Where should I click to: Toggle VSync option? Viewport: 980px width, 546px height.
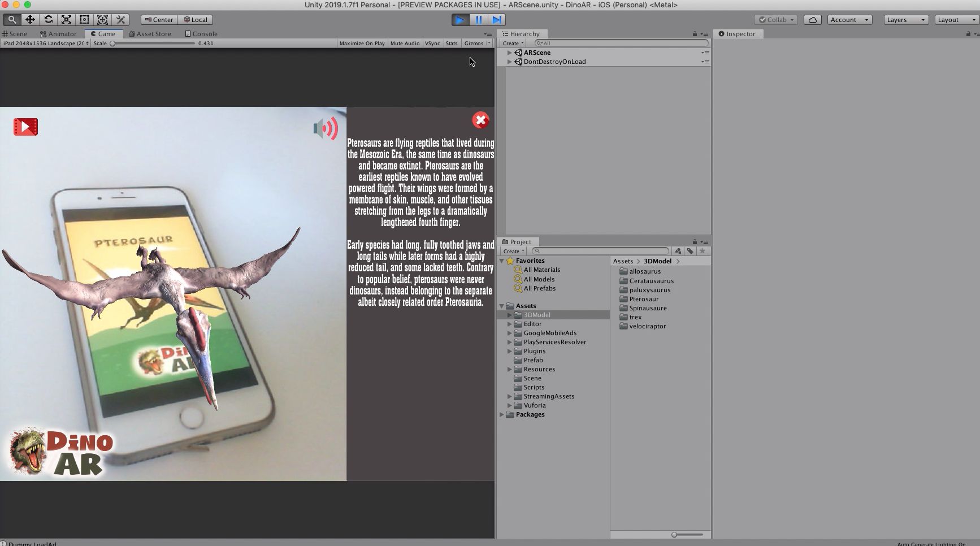coord(432,44)
